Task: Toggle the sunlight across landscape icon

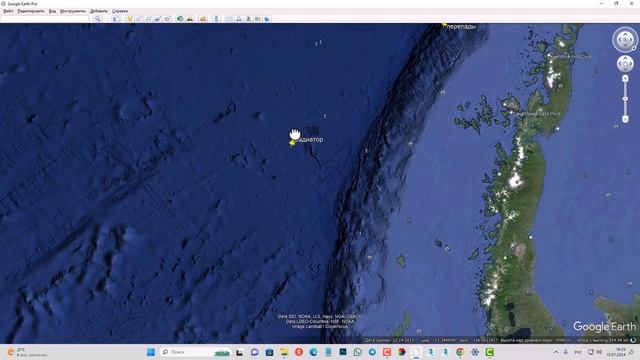Action: tap(190, 19)
